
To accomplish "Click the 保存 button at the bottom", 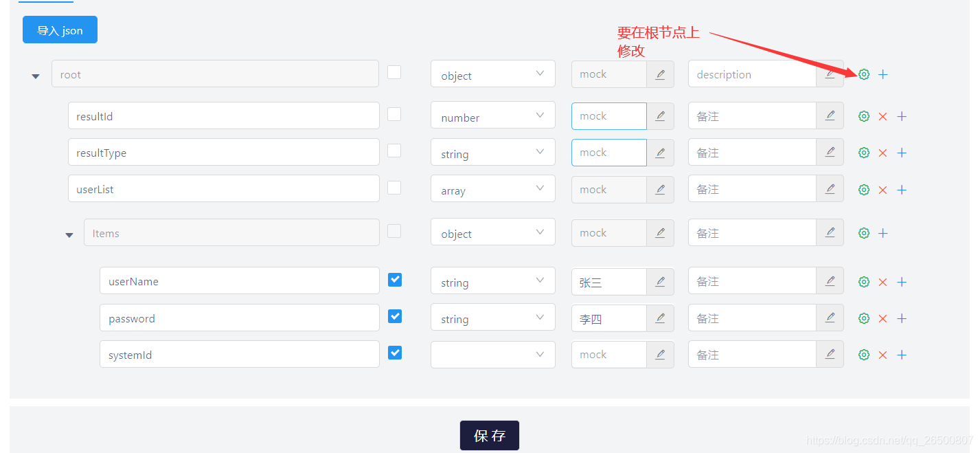I will click(x=489, y=435).
